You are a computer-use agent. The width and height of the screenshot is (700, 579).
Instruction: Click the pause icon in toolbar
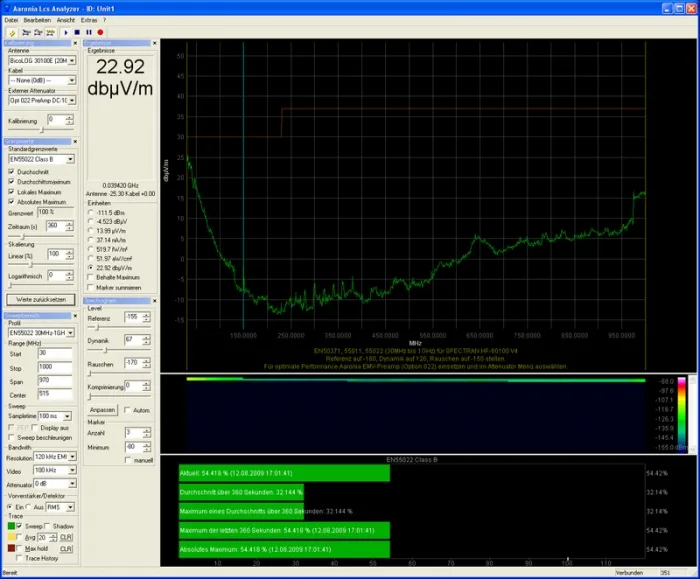[x=89, y=32]
